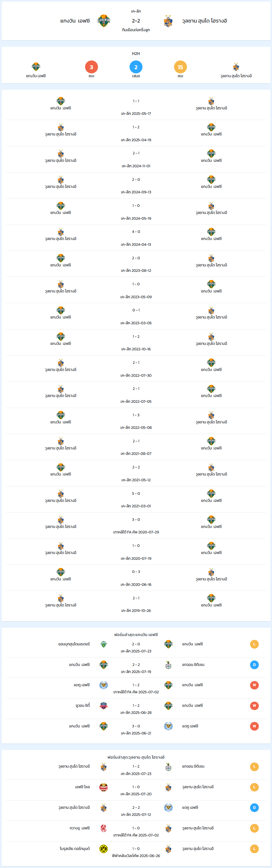
Task: Open the FA Cup 2020-07-29 3-0 match
Action: coord(136,525)
